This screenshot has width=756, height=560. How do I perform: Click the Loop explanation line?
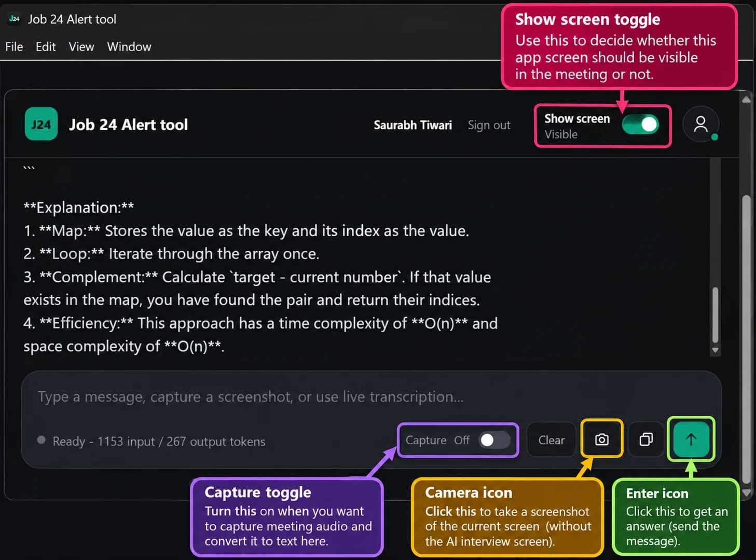click(x=171, y=254)
